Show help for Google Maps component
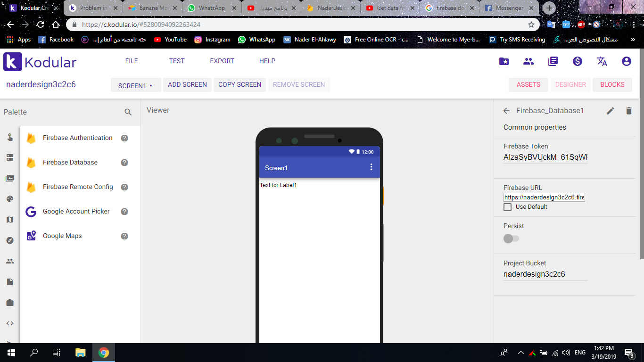This screenshot has width=644, height=362. coord(124,236)
